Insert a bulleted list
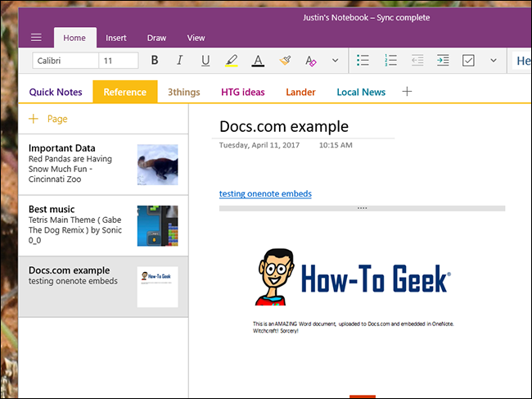This screenshot has height=399, width=532. click(x=364, y=61)
